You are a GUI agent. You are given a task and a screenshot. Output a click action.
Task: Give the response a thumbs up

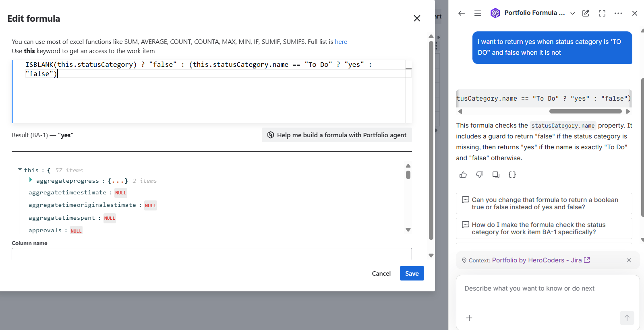463,175
